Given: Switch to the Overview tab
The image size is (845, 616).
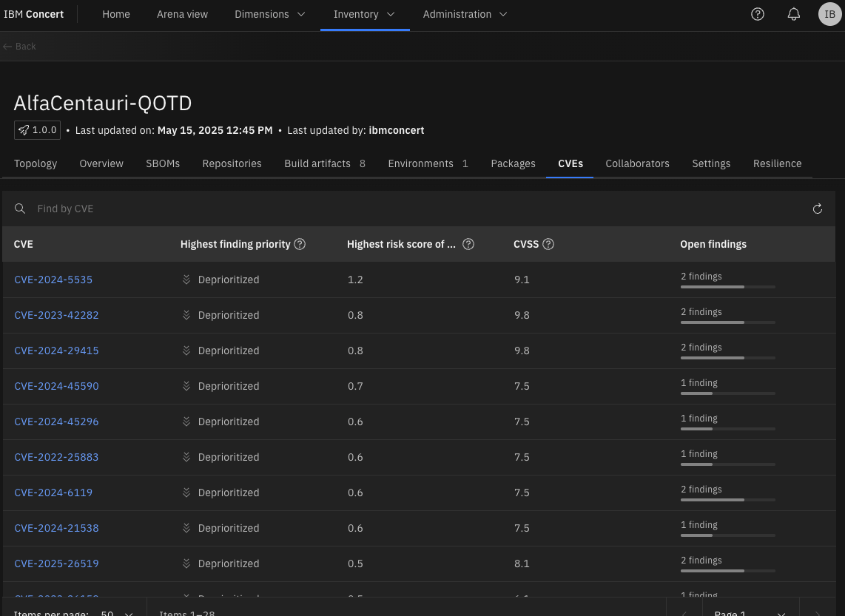Looking at the screenshot, I should 101,163.
